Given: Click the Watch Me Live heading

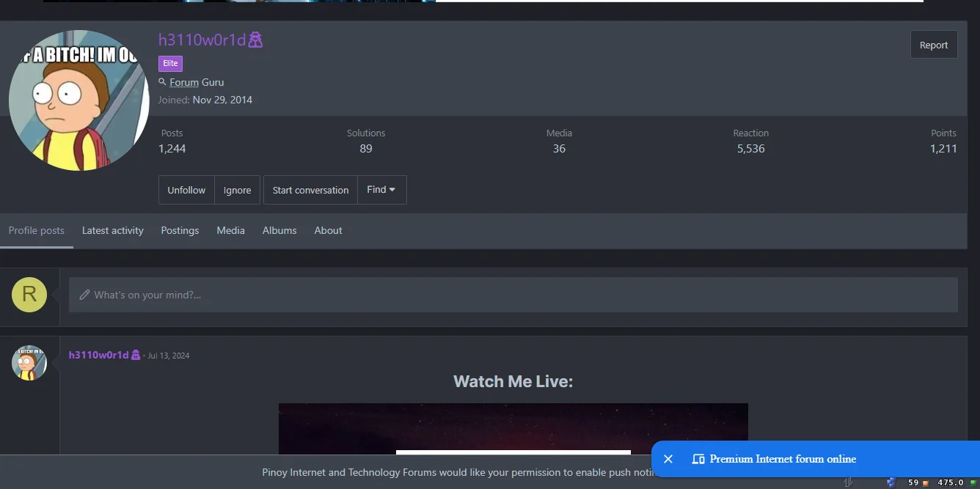Looking at the screenshot, I should 513,381.
